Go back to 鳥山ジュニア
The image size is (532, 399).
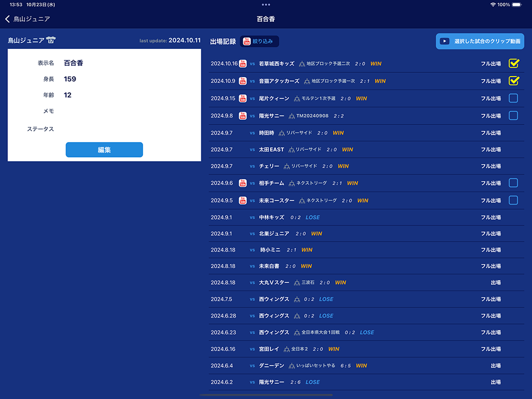(28, 19)
